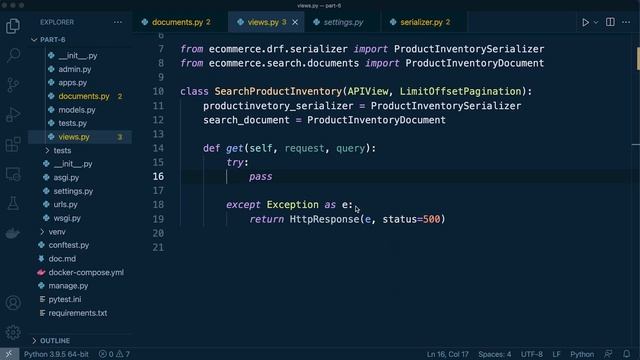Change indentation via Spaces: 4

pos(494,354)
